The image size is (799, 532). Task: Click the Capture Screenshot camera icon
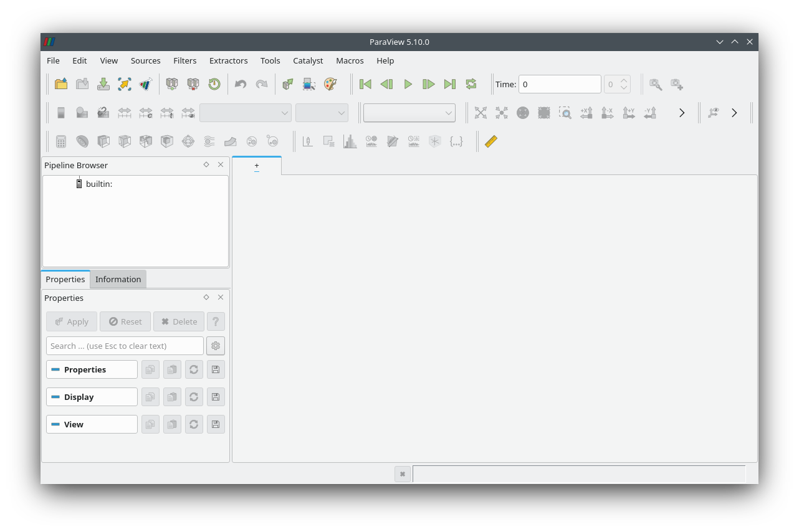point(677,84)
